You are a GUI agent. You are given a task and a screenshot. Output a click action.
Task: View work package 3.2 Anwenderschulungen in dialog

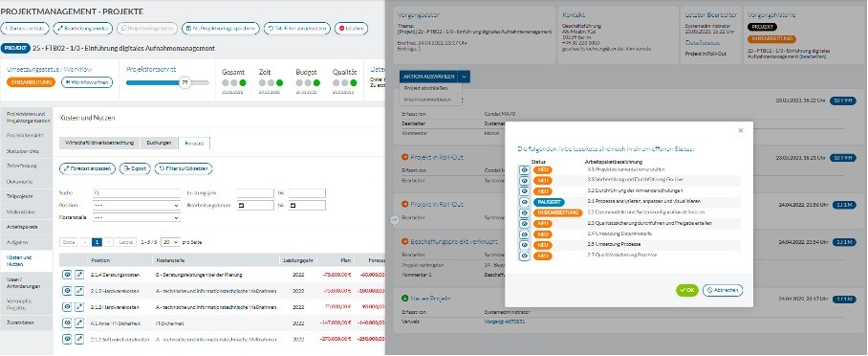pyautogui.click(x=524, y=190)
